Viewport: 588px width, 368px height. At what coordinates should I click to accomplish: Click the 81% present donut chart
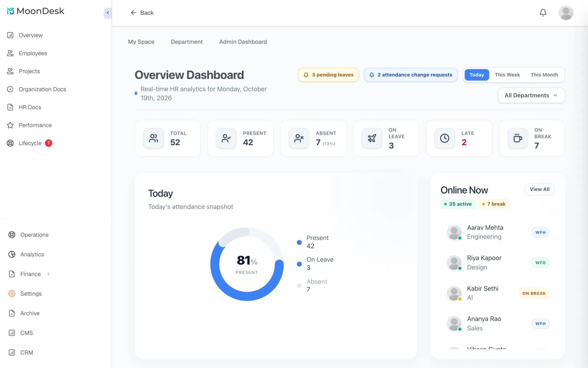pyautogui.click(x=247, y=264)
